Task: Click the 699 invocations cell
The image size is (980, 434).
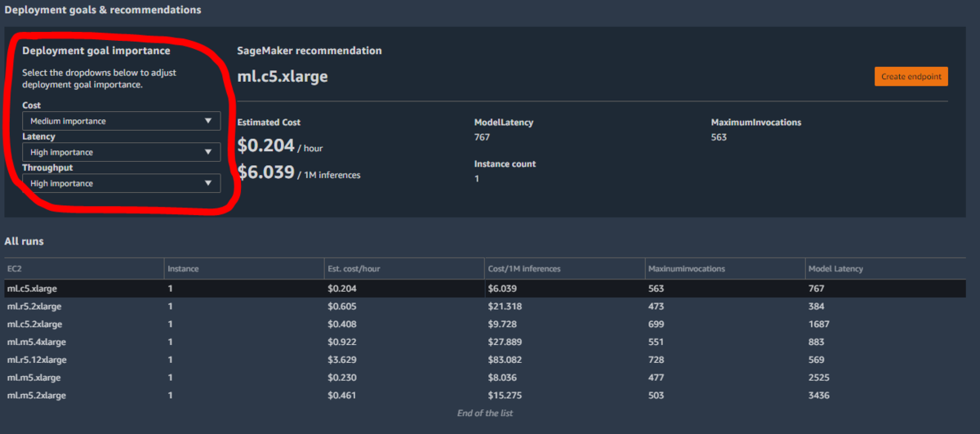Action: 656,324
